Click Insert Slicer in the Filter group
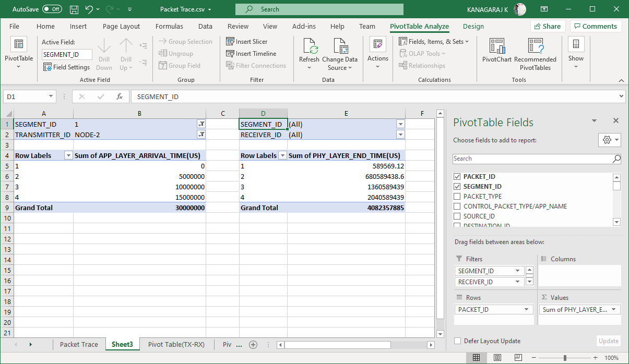629x364 pixels. [x=247, y=42]
